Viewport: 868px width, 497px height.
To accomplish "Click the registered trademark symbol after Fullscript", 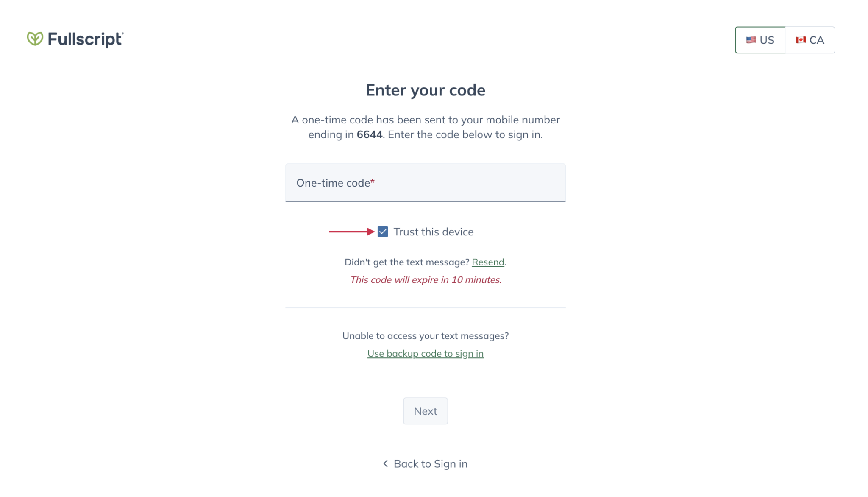I will tap(122, 32).
